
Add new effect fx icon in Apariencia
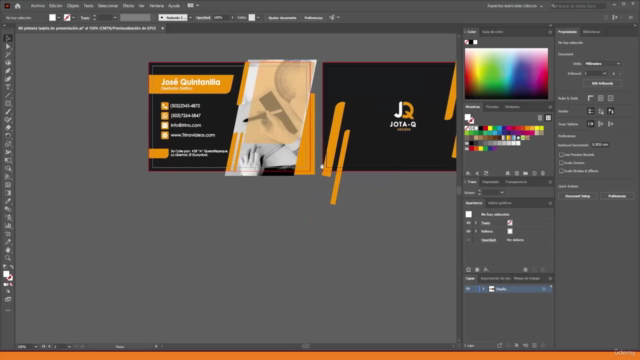[486, 270]
